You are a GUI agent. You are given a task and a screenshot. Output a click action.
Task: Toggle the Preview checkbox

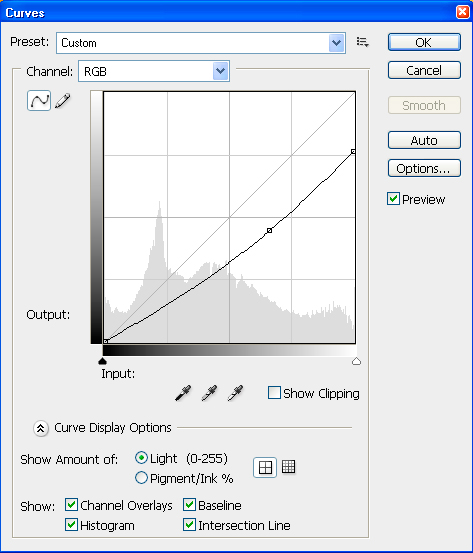coord(393,199)
